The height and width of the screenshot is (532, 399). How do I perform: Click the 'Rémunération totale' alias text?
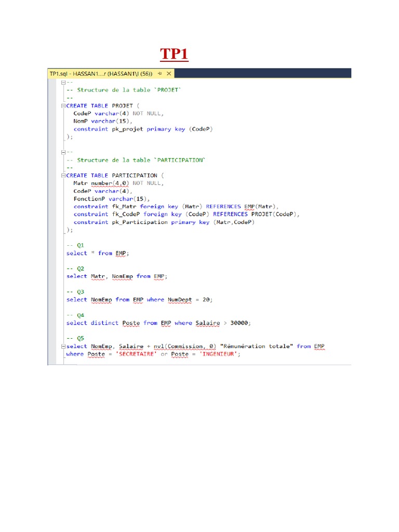(257, 347)
